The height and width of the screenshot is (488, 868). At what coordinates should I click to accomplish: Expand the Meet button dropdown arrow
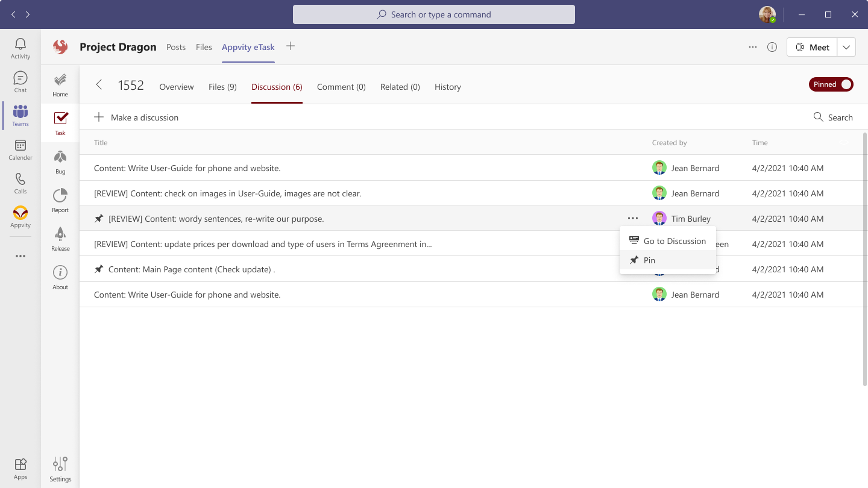click(846, 46)
